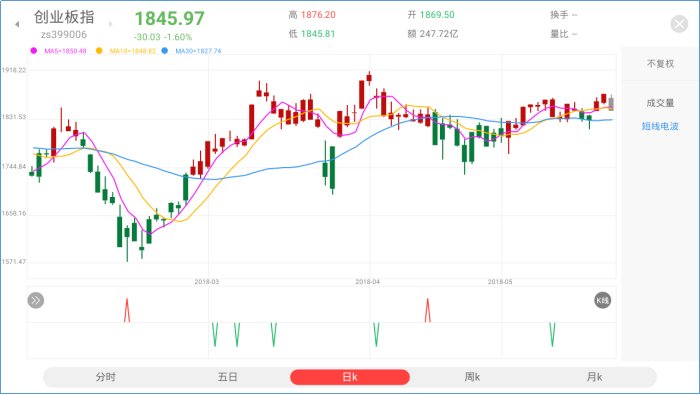Click the last green sell signal marker
The width and height of the screenshot is (700, 395).
click(x=552, y=335)
